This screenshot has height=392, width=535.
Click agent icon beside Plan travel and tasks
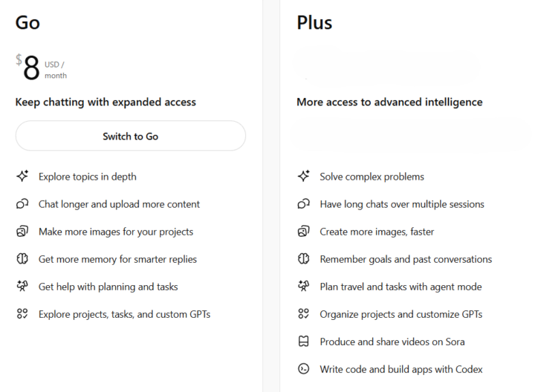(x=303, y=287)
